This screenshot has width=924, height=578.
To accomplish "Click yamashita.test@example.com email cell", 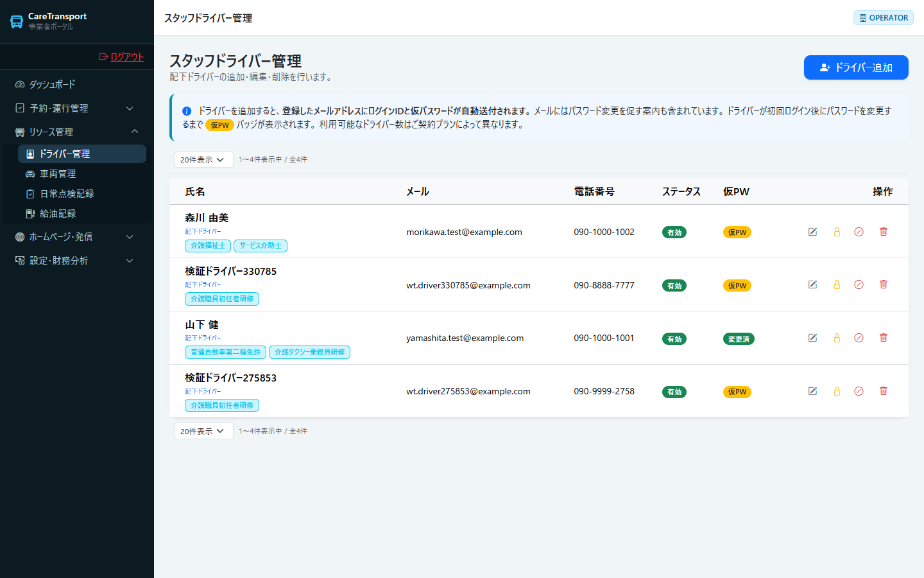I will tap(465, 338).
